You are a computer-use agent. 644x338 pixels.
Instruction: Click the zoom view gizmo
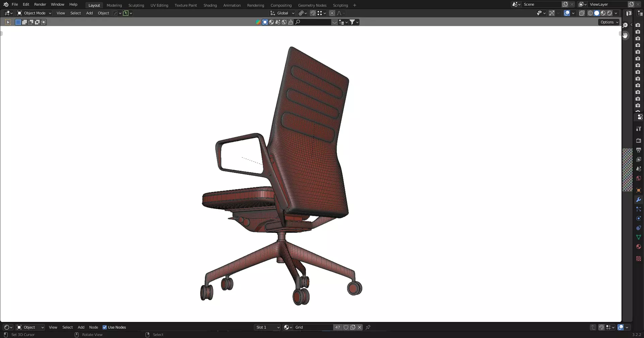(x=625, y=25)
